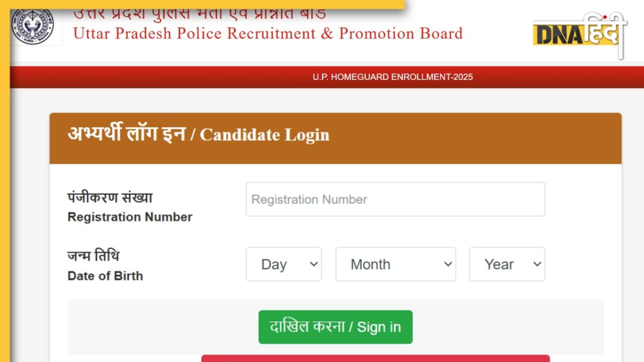The width and height of the screenshot is (644, 362).
Task: Open the Year dropdown
Action: 507,264
